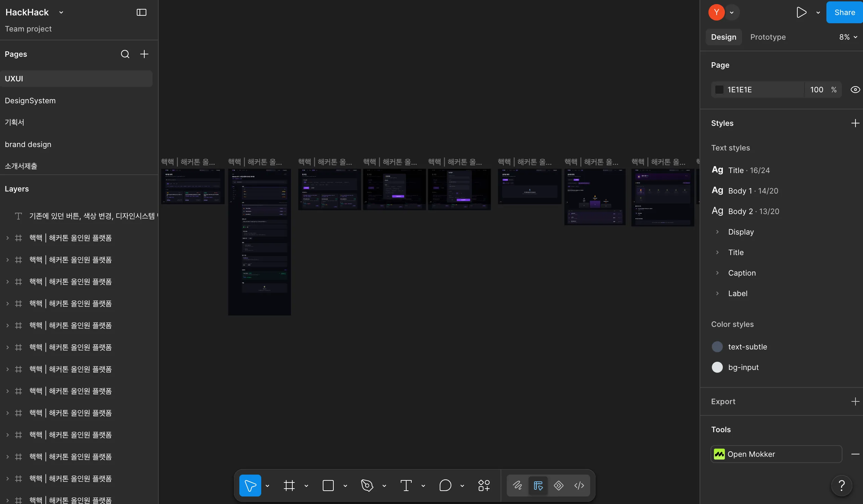
Task: Click the Share button
Action: point(845,12)
